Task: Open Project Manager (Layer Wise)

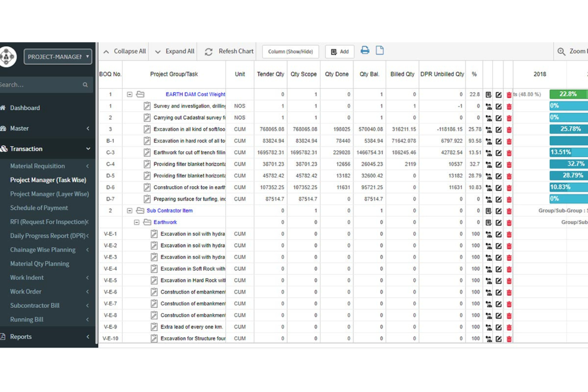Action: [x=49, y=194]
